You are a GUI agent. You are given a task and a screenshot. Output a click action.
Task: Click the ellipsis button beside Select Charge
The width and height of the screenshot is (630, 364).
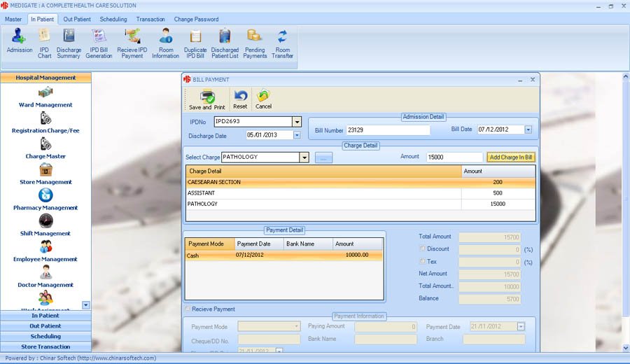[x=323, y=157]
